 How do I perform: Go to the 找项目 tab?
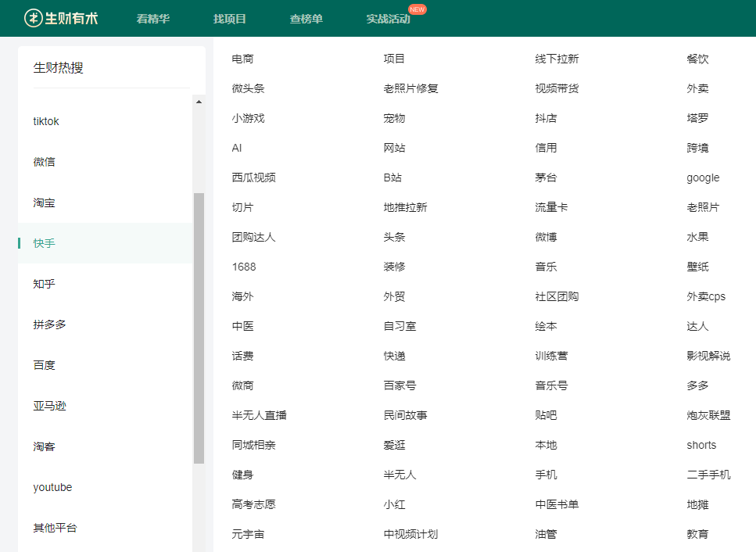click(230, 19)
